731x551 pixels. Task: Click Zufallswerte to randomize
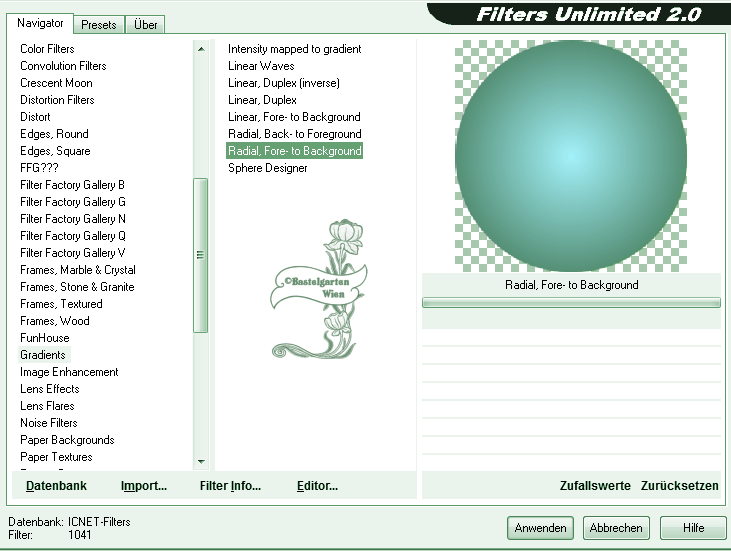coord(595,486)
